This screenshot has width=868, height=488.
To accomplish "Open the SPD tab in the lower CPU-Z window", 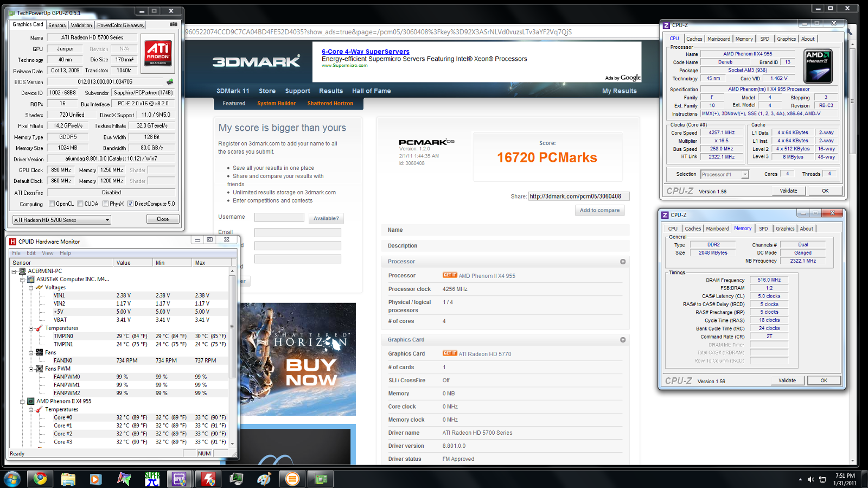I will pos(763,229).
